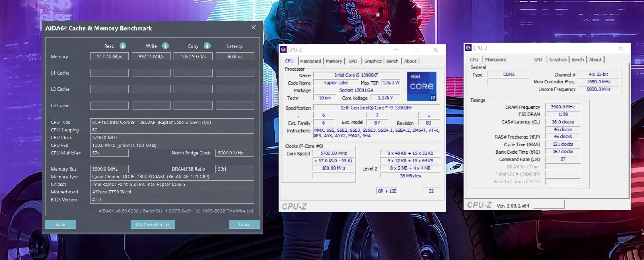Screen dimensions: 644x260
Task: Click the Channel # value 4 x 32-bit
Action: (x=599, y=75)
